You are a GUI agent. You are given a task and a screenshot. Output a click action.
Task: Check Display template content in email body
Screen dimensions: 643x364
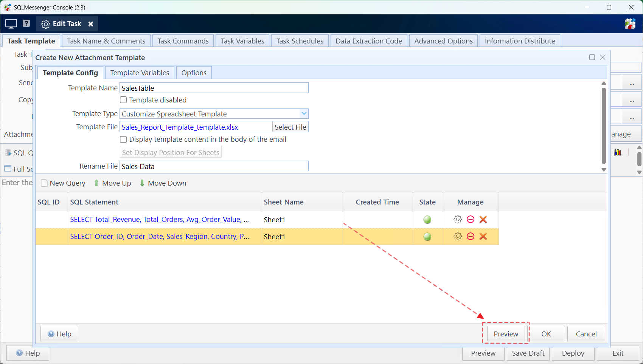click(x=123, y=139)
